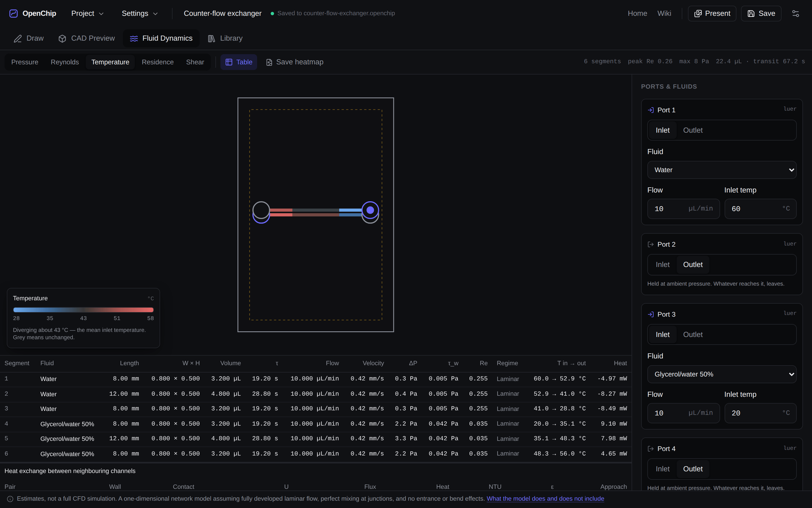Image resolution: width=812 pixels, height=508 pixels.
Task: Click segment 5 pressure drop 3.3 Pa
Action: click(406, 439)
